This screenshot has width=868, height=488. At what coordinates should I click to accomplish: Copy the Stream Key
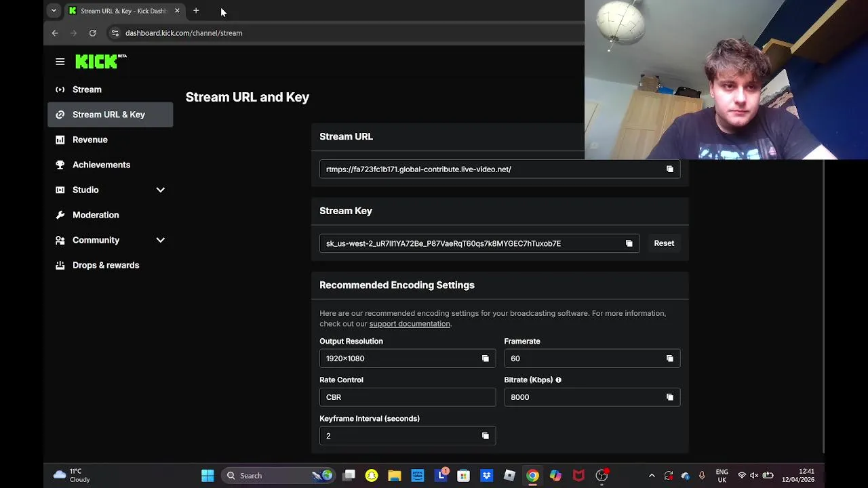pyautogui.click(x=629, y=243)
